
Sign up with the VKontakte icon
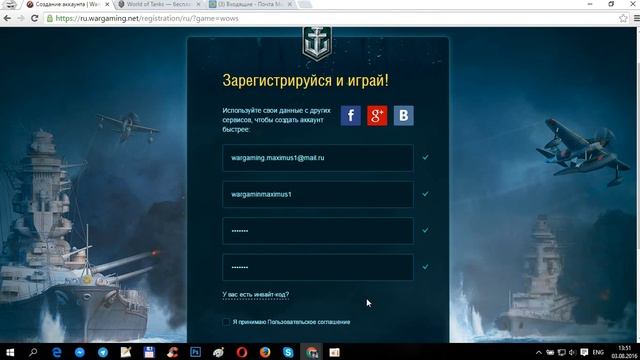tap(403, 116)
